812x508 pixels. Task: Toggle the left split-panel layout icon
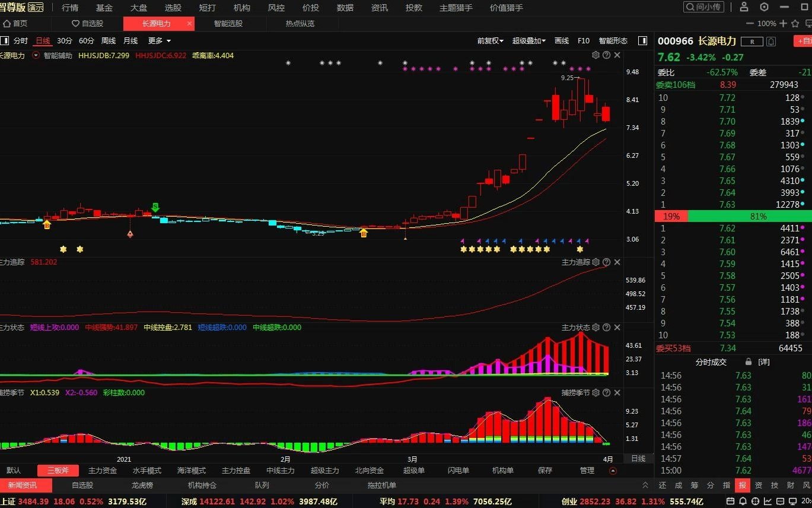(x=5, y=40)
